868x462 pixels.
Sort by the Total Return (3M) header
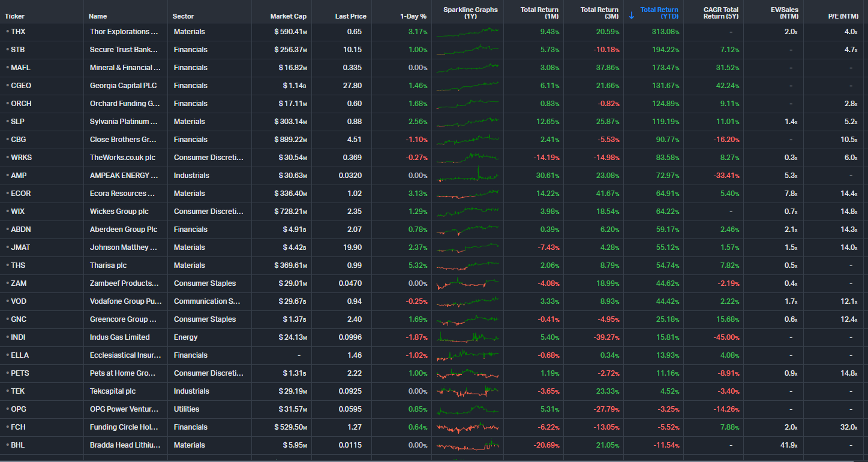coord(599,13)
